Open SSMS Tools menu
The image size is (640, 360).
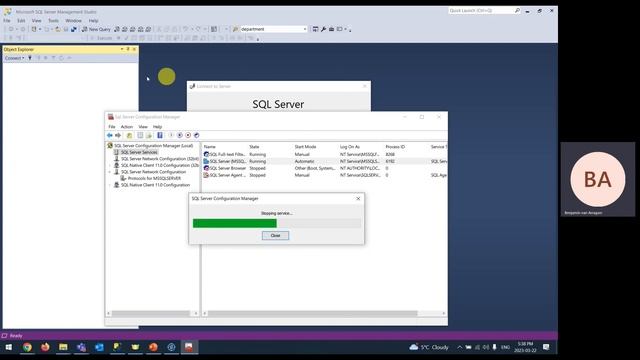[x=53, y=20]
